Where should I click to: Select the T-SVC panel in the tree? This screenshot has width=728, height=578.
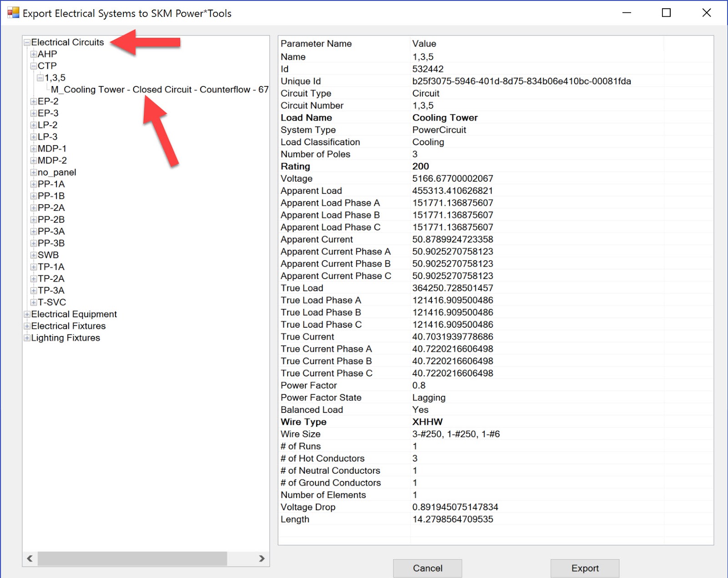pos(52,302)
